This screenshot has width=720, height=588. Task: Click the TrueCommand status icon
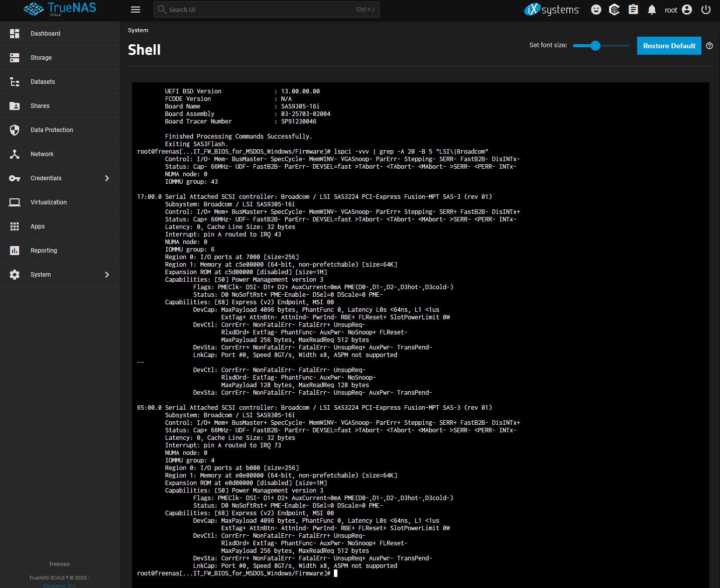614,10
